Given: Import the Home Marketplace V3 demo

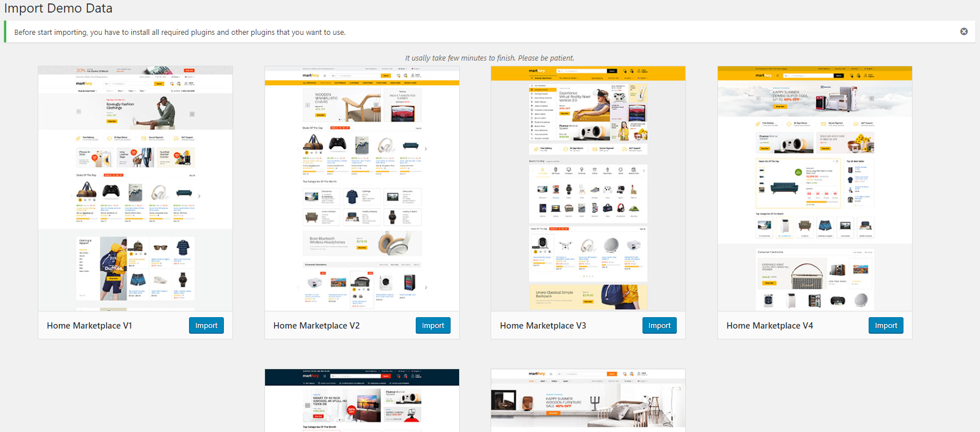Looking at the screenshot, I should 660,325.
